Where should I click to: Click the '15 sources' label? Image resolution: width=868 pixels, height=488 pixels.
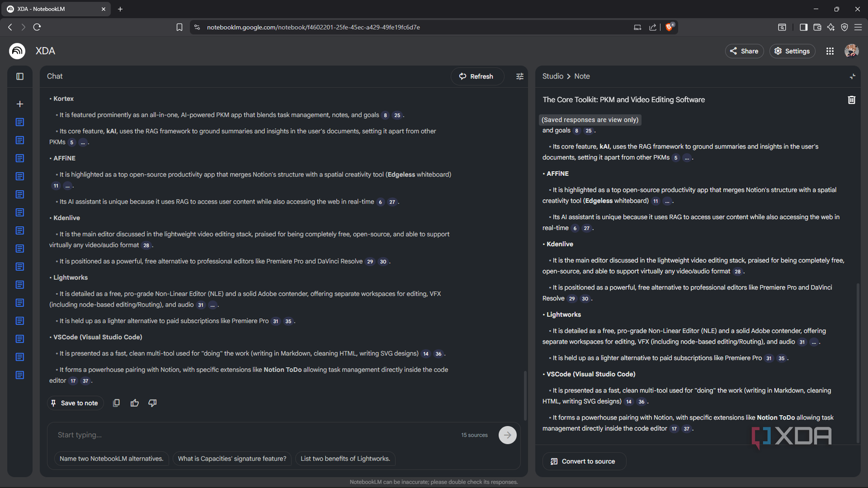(475, 435)
